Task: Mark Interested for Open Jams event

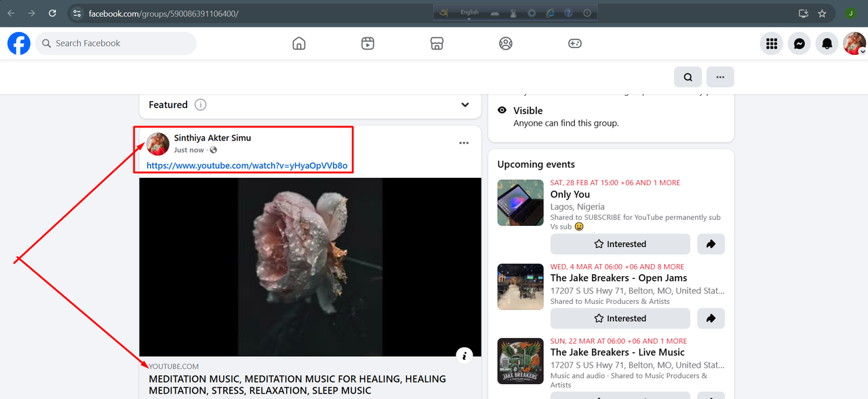Action: (620, 318)
